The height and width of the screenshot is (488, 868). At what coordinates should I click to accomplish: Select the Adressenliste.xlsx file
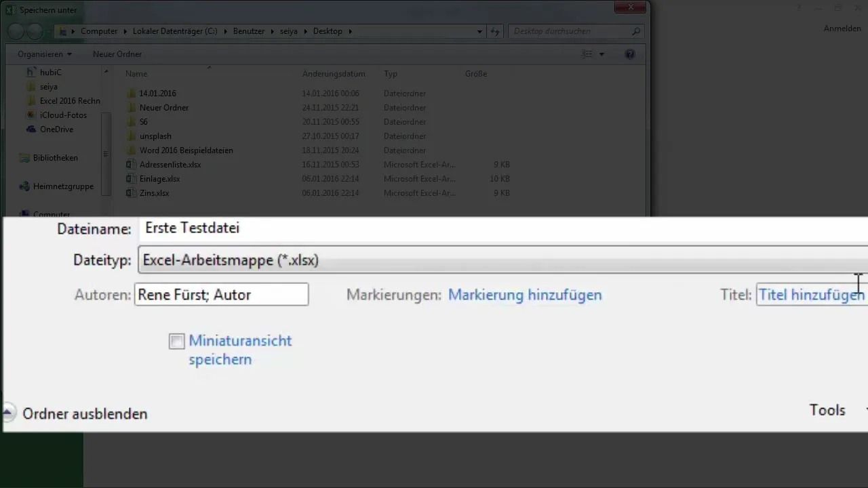(170, 165)
